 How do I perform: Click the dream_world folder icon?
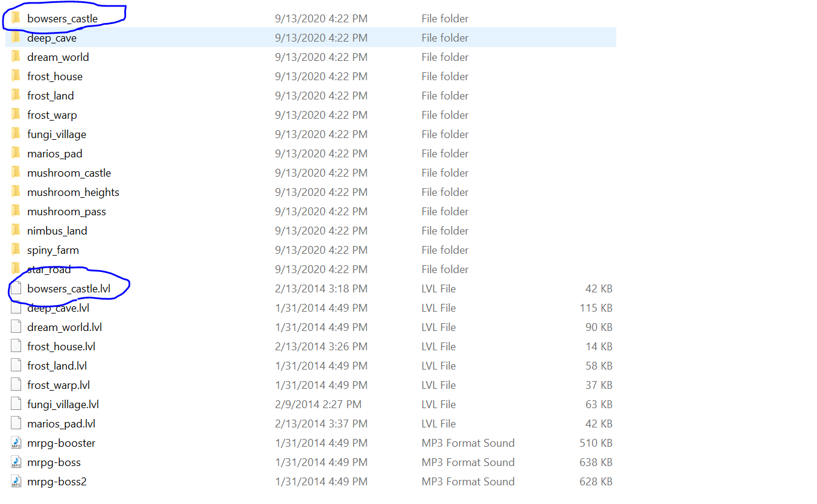16,57
